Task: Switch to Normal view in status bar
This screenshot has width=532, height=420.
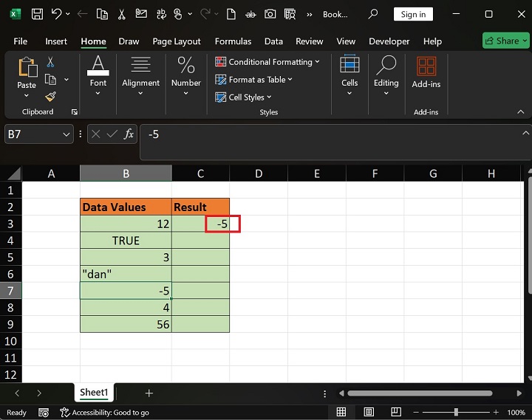Action: click(341, 412)
